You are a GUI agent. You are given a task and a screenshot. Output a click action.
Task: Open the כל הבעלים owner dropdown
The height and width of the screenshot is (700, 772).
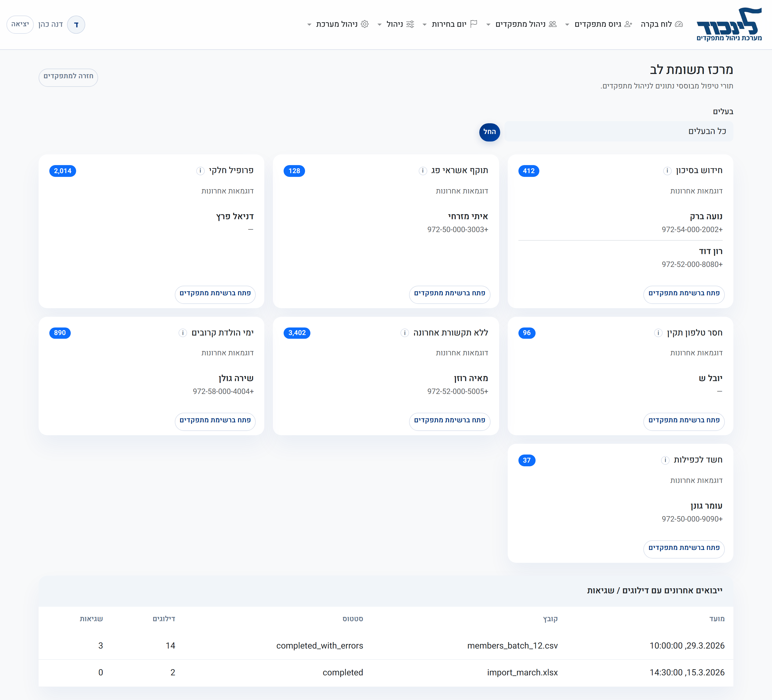point(618,131)
